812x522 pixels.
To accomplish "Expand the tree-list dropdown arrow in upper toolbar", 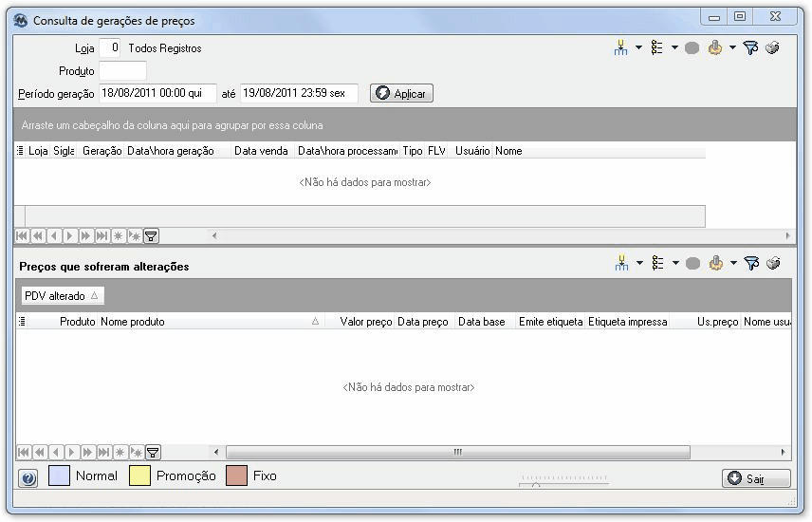I will pyautogui.click(x=674, y=47).
